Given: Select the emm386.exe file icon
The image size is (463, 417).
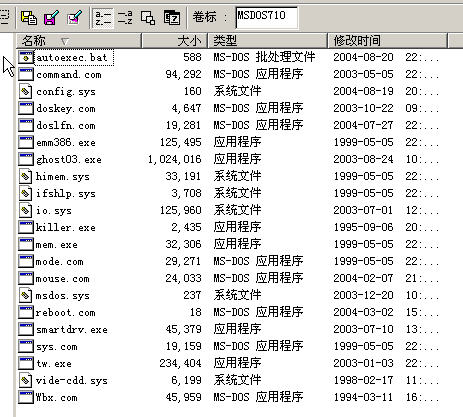Looking at the screenshot, I should (26, 142).
